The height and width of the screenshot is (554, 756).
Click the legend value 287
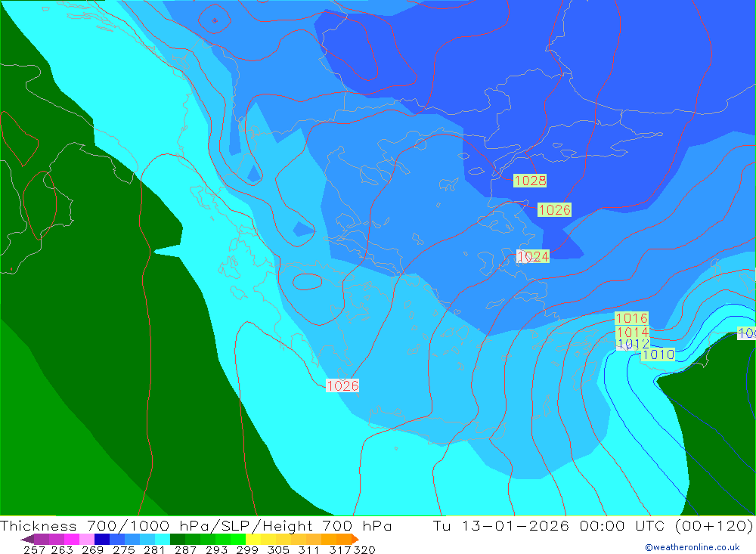(184, 549)
